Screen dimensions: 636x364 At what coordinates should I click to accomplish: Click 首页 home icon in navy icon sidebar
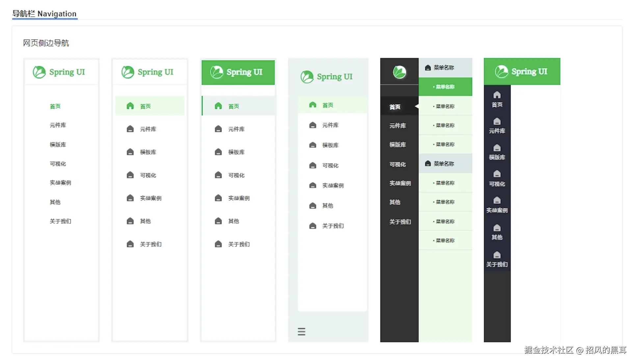[497, 95]
